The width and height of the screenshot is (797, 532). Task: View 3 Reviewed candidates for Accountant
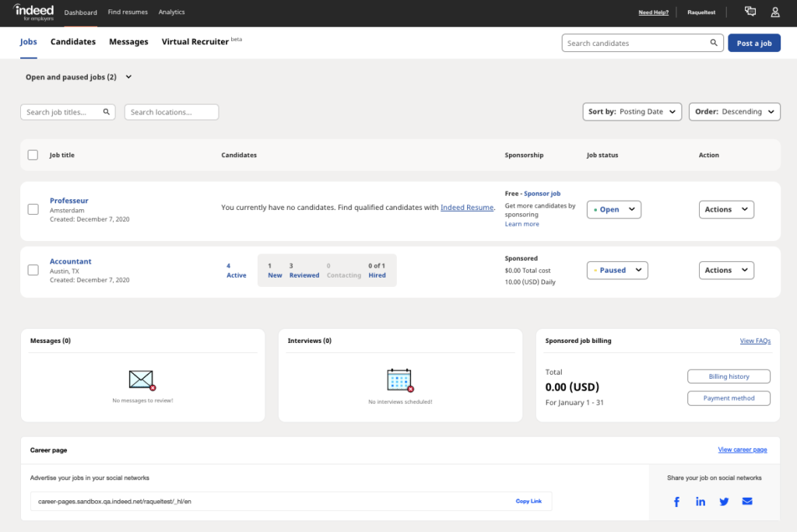(304, 271)
